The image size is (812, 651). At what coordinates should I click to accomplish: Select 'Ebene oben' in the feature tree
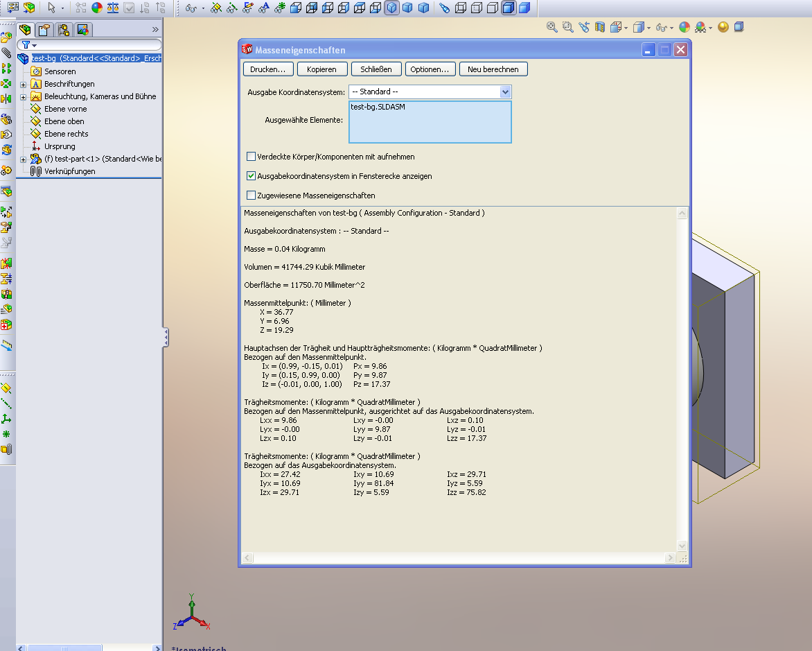click(64, 121)
